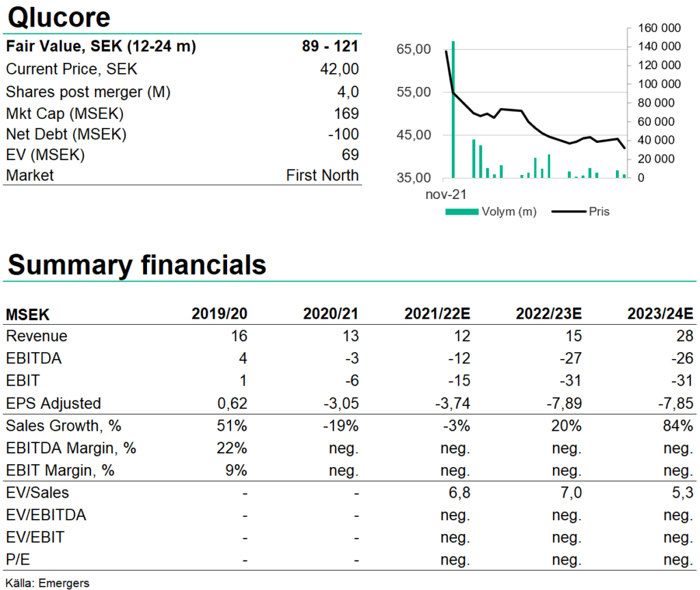The width and height of the screenshot is (700, 590).
Task: Click the "nov-21" chart axis label
Action: pos(446,195)
